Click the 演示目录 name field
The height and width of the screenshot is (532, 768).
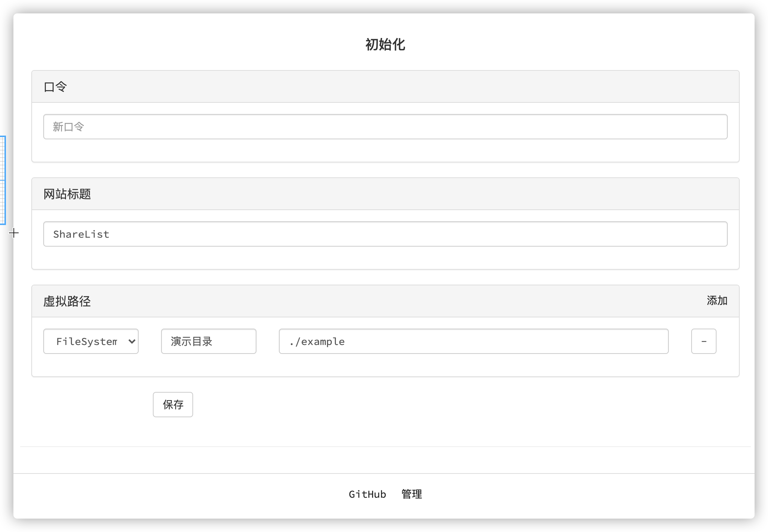(208, 341)
